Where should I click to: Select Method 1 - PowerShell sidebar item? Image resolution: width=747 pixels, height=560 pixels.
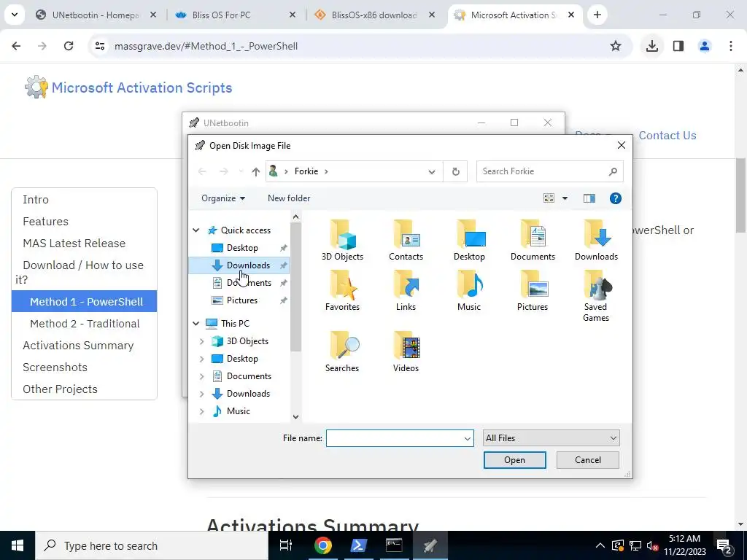click(85, 302)
